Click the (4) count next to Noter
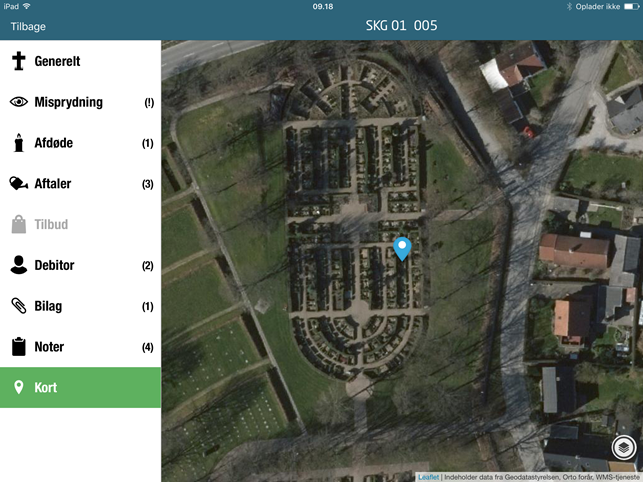 point(148,347)
